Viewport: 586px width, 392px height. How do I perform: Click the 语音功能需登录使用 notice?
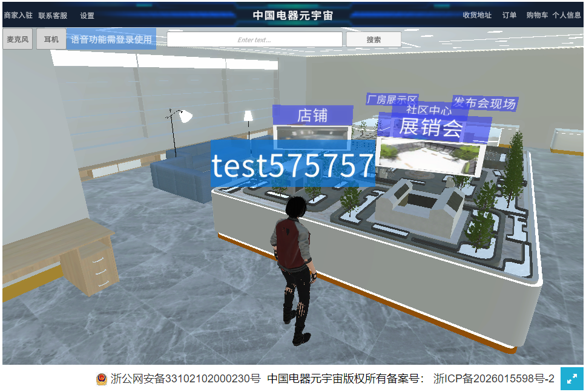coord(111,39)
